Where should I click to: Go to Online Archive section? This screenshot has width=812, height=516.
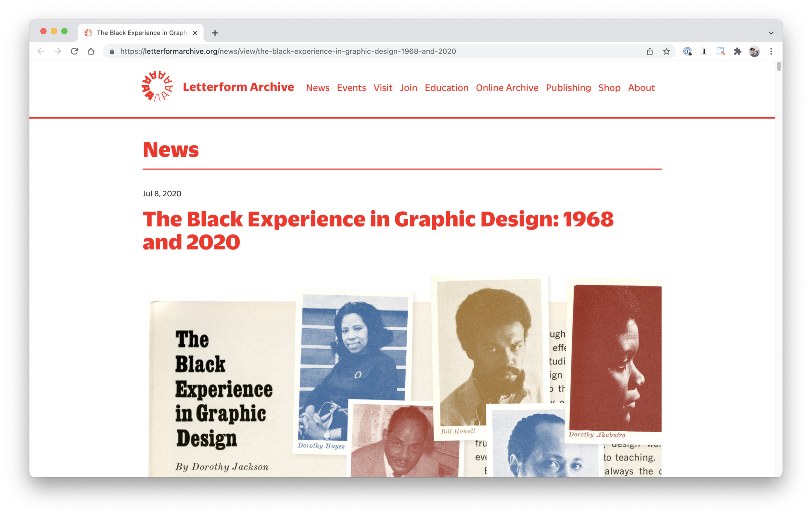click(507, 88)
